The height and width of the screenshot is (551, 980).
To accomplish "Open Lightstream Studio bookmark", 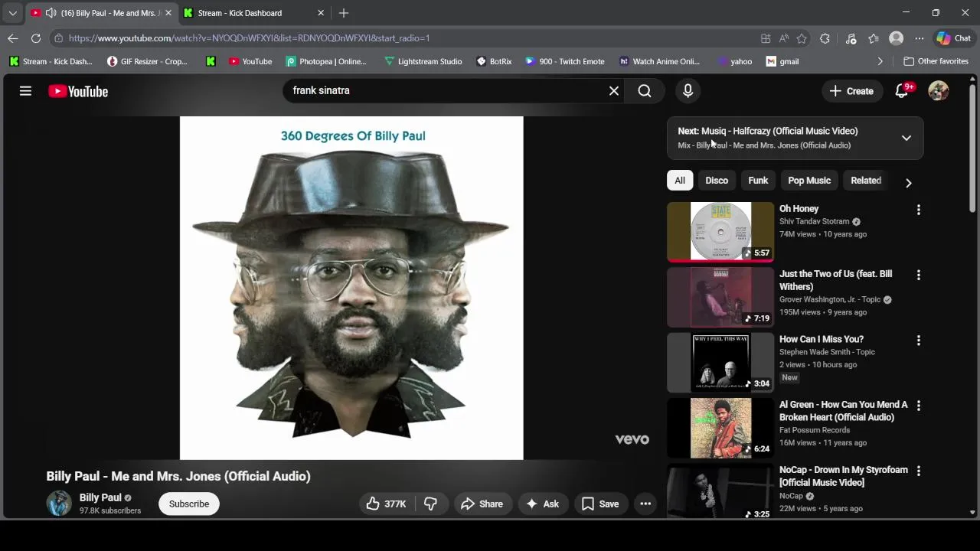I will [423, 61].
